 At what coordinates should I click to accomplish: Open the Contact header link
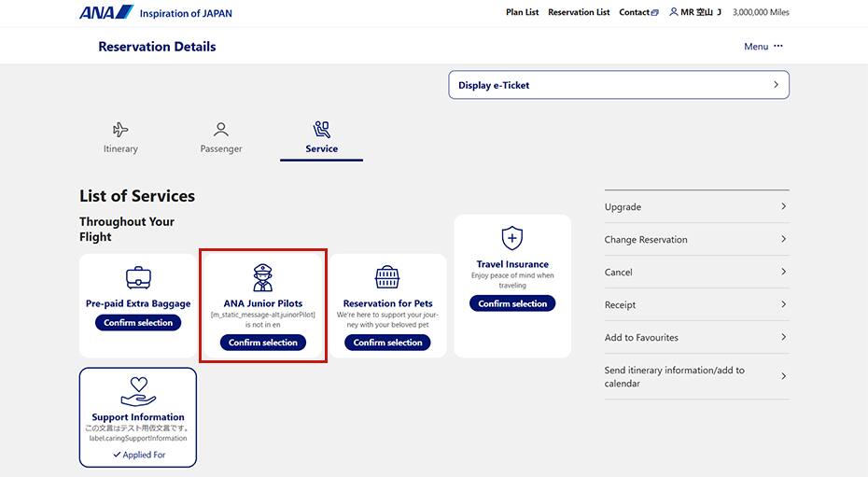click(x=634, y=12)
